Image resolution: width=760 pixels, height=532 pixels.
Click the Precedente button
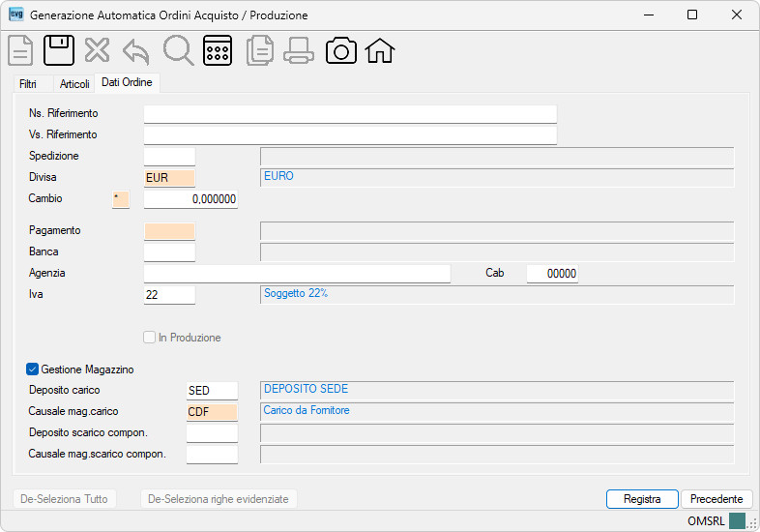[x=716, y=499]
